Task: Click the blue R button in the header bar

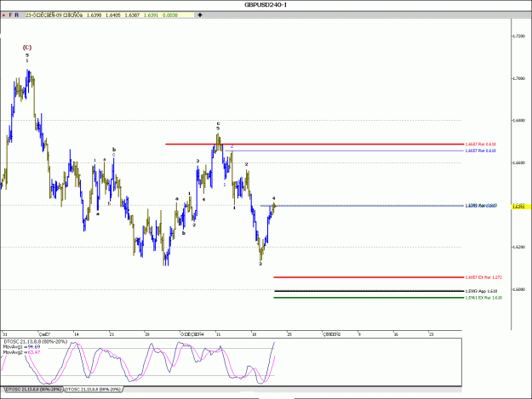Action: point(16,15)
